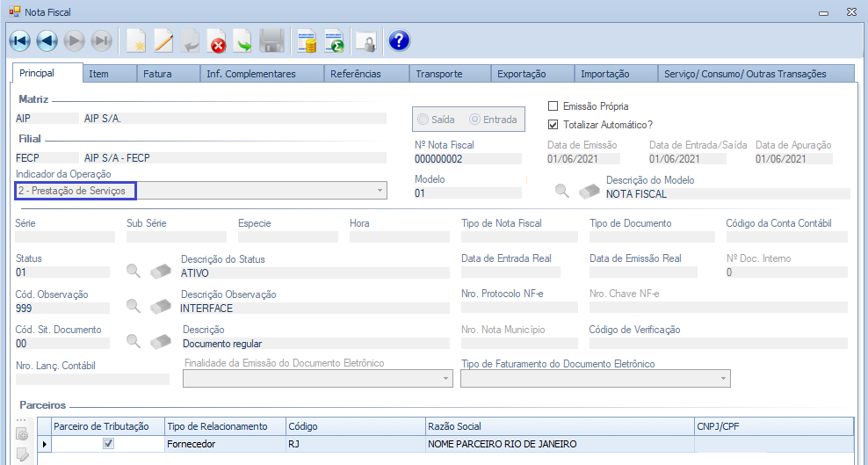Click the Razão Social column header
This screenshot has height=465, width=868.
[x=560, y=426]
